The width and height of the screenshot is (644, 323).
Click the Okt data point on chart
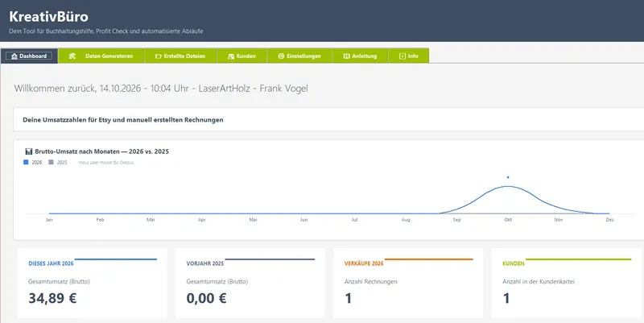tap(508, 177)
